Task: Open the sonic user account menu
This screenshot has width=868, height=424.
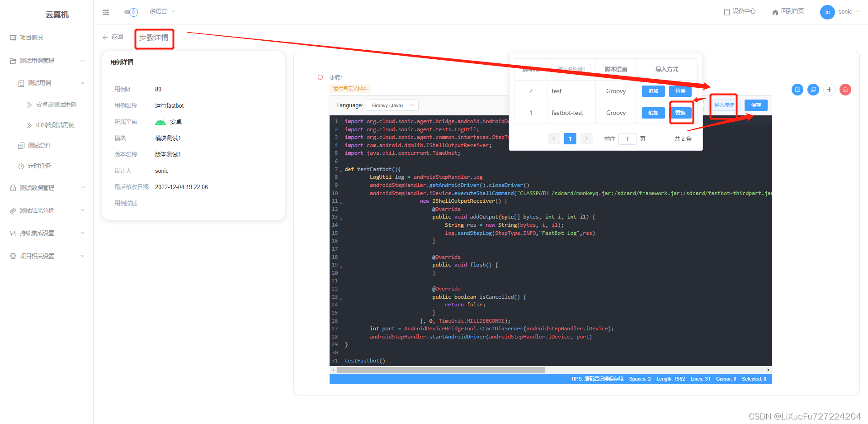Action: click(x=849, y=12)
